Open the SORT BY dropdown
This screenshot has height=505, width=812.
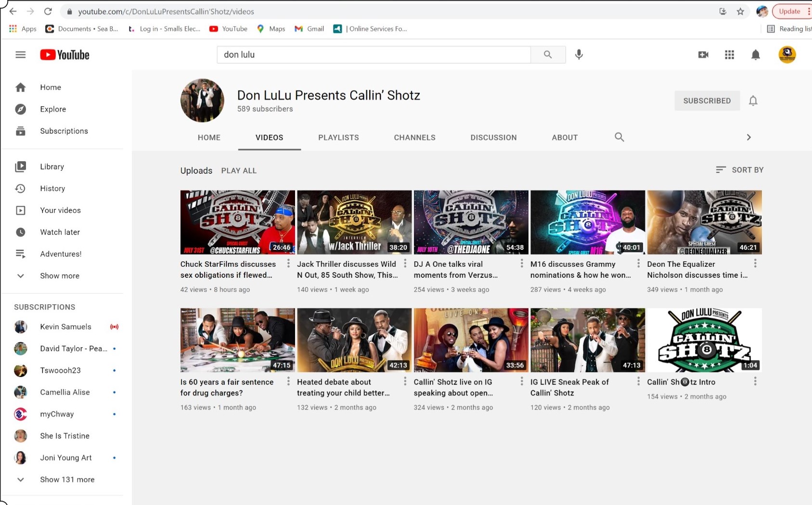[x=739, y=170]
